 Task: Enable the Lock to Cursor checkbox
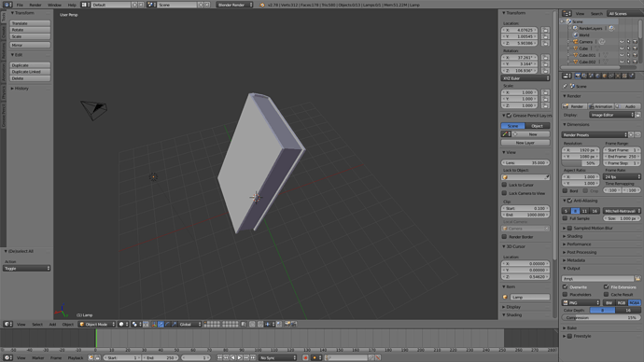click(x=504, y=185)
